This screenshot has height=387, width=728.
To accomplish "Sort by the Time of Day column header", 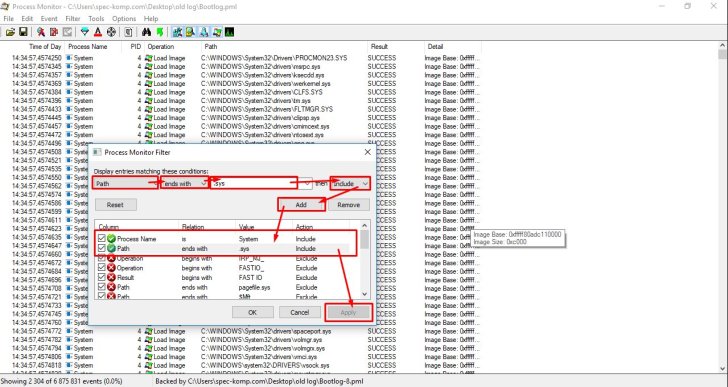I will point(45,46).
